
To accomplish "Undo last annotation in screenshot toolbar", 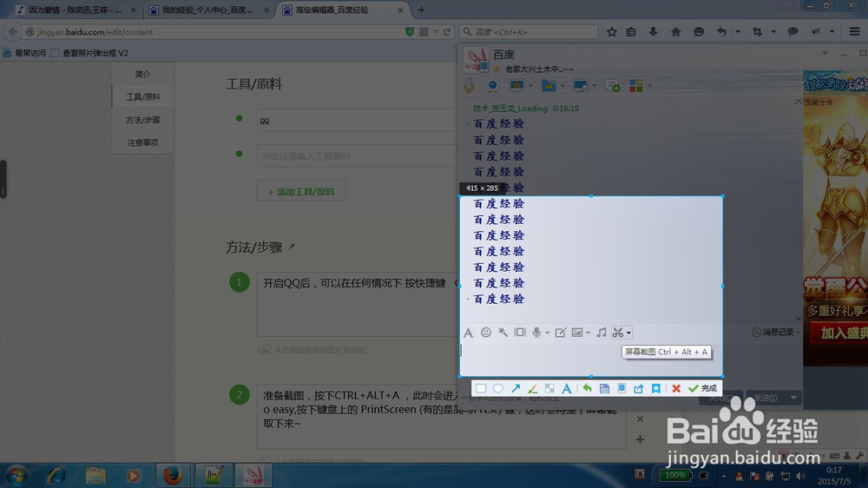I will pos(587,388).
